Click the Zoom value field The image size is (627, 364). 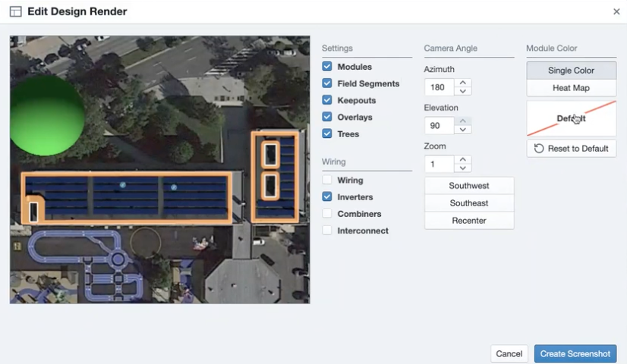coord(439,164)
